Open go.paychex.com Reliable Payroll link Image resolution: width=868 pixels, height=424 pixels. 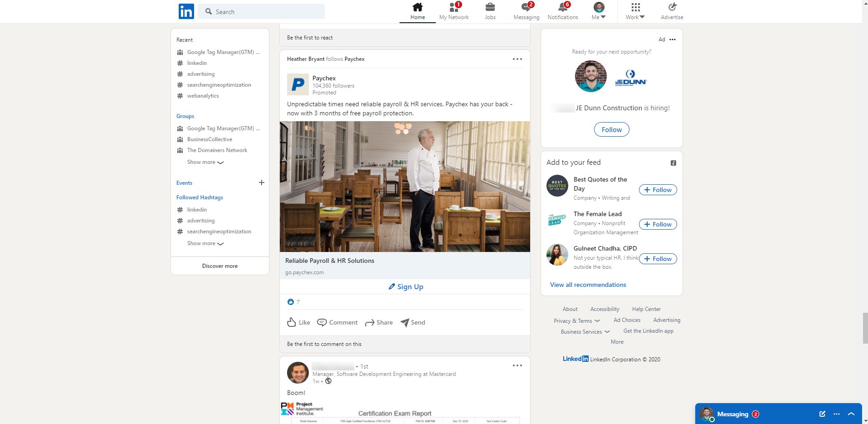click(405, 266)
